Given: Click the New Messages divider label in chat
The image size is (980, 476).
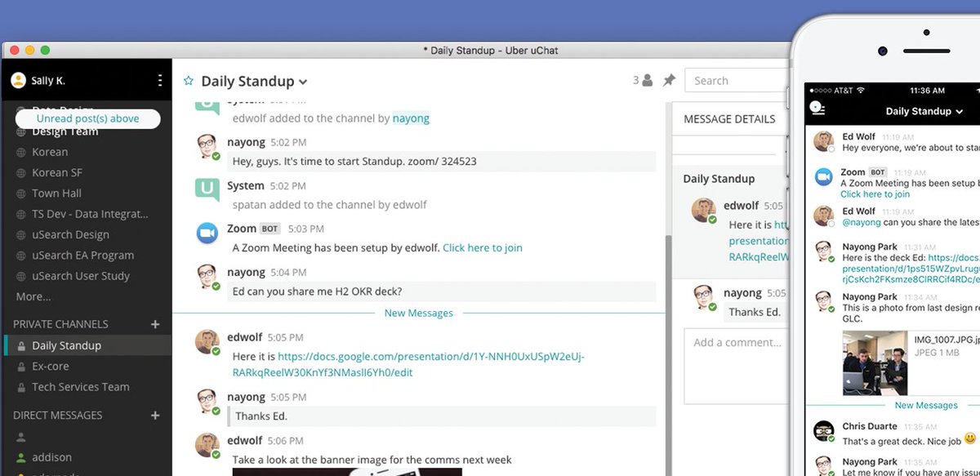Looking at the screenshot, I should click(418, 313).
